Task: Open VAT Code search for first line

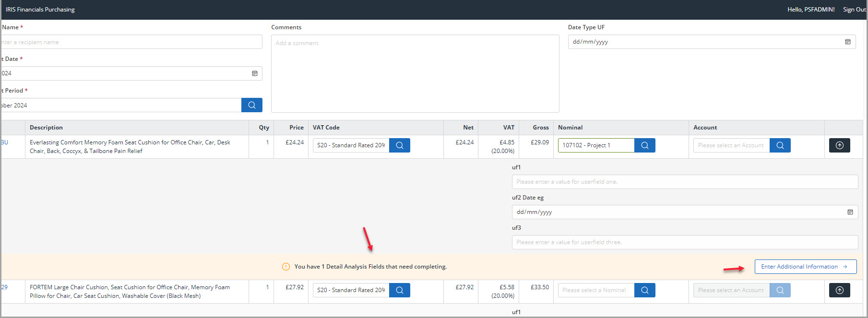Action: [x=399, y=145]
